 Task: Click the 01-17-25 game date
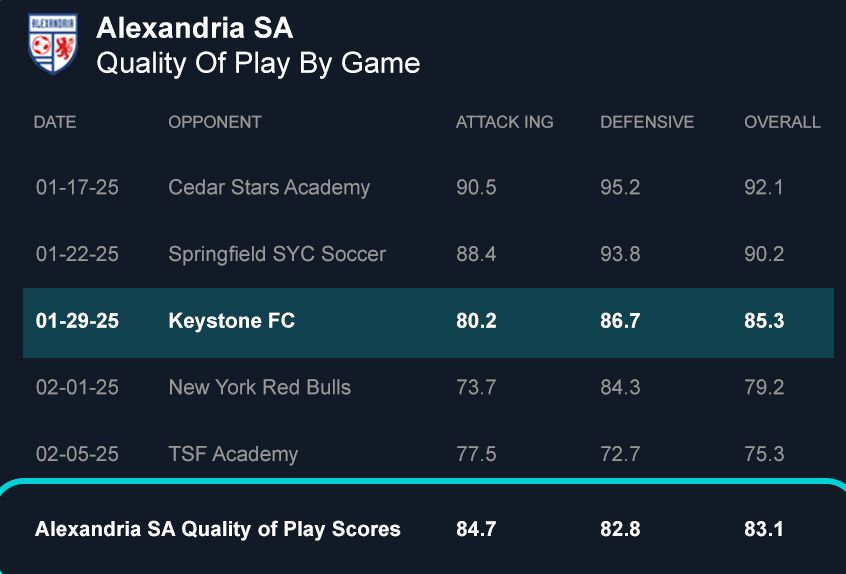tap(77, 188)
